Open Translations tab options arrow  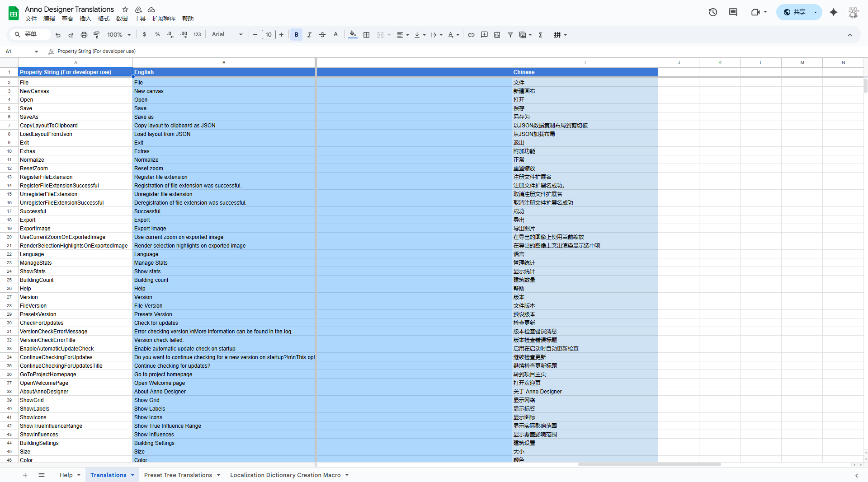pos(132,475)
